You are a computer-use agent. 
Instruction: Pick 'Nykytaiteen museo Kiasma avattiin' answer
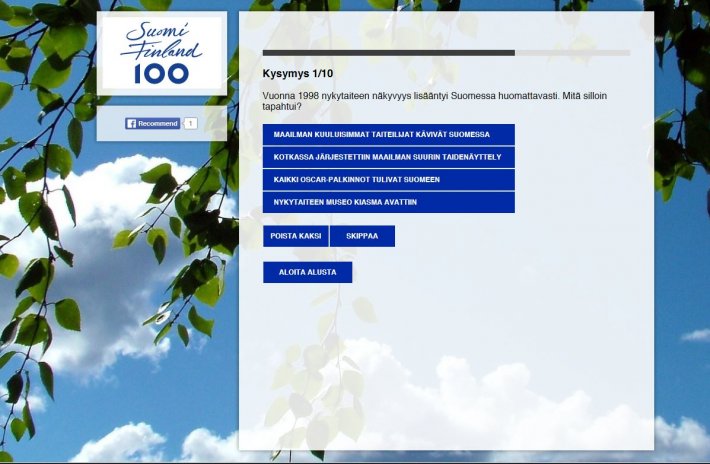[x=388, y=202]
